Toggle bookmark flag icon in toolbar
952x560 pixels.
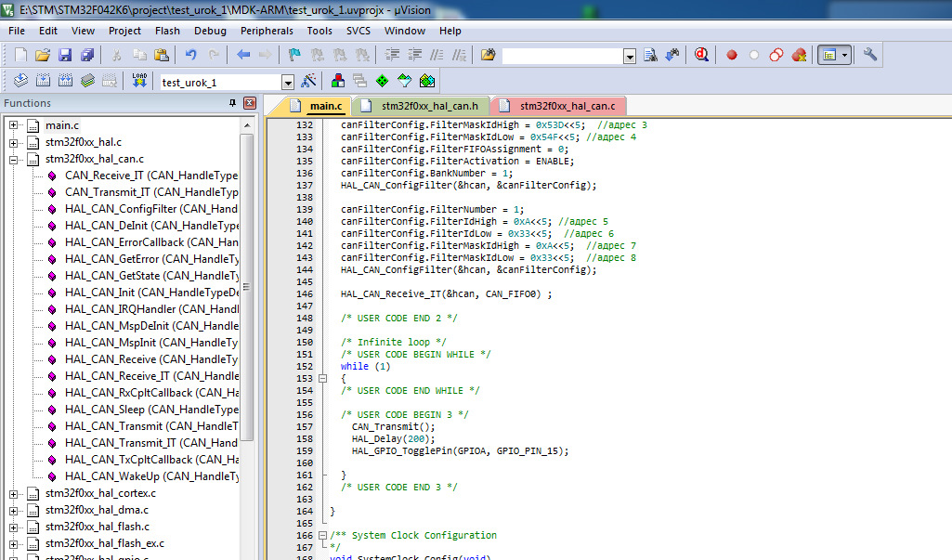point(294,55)
